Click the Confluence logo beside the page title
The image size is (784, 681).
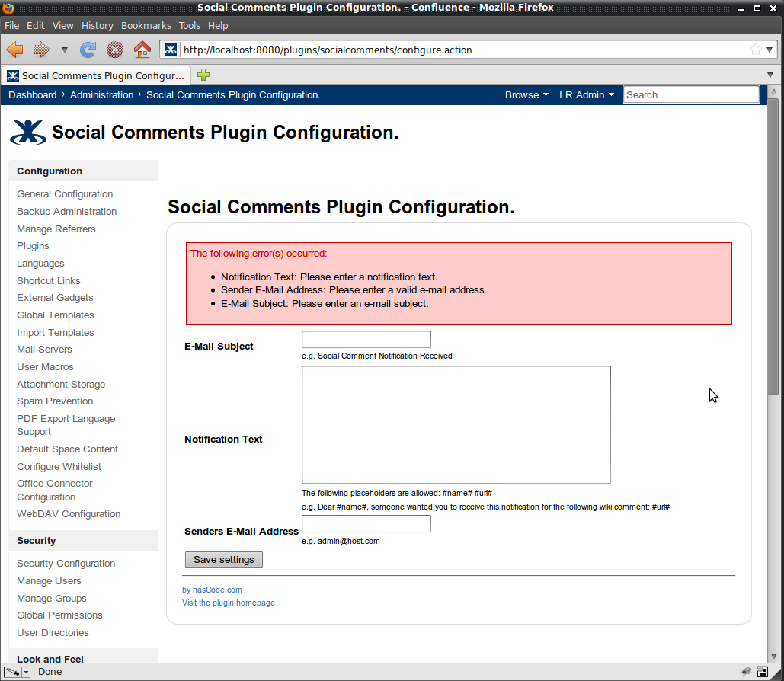tap(27, 131)
